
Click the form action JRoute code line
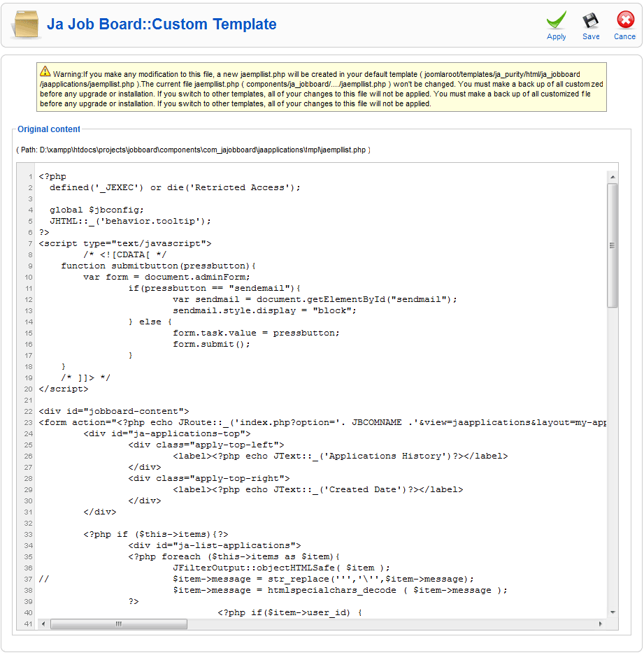click(x=322, y=423)
